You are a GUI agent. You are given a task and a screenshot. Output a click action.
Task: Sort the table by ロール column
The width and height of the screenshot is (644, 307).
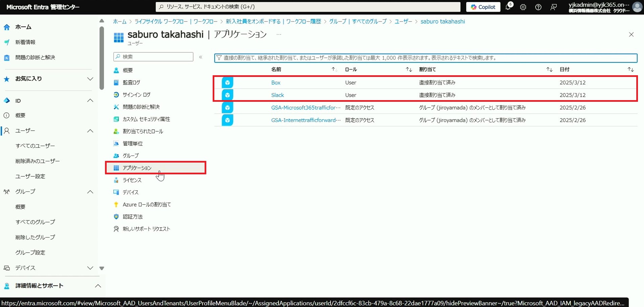coord(409,70)
